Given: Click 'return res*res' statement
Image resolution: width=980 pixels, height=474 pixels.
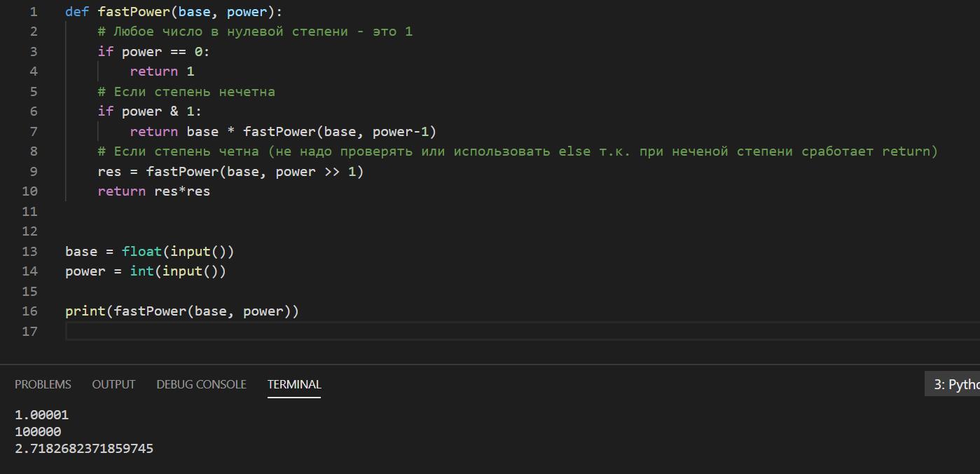Looking at the screenshot, I should point(153,191).
